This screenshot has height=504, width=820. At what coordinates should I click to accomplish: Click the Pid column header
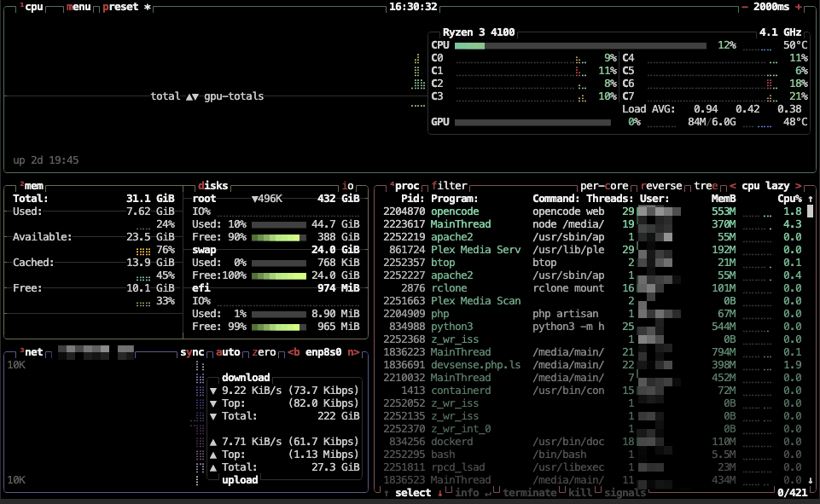413,199
